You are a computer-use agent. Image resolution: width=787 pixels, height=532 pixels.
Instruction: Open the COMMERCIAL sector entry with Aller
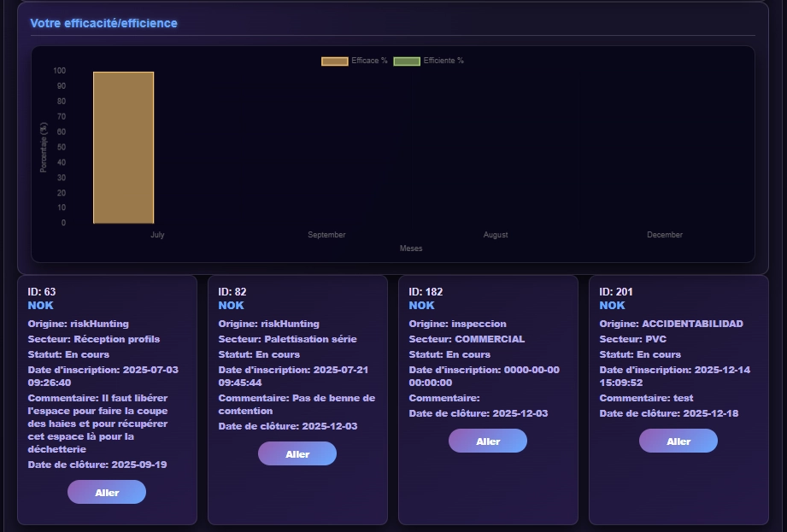click(488, 441)
